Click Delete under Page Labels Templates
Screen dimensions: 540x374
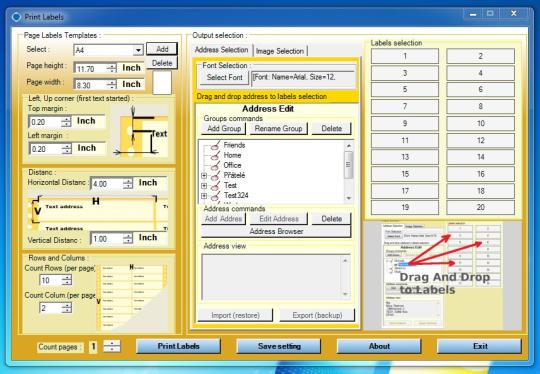(162, 63)
